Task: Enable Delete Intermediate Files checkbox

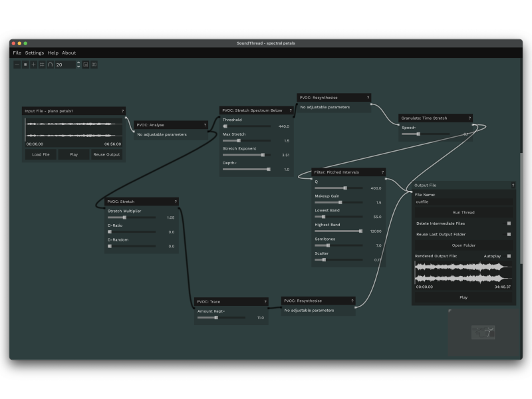Action: pos(509,223)
